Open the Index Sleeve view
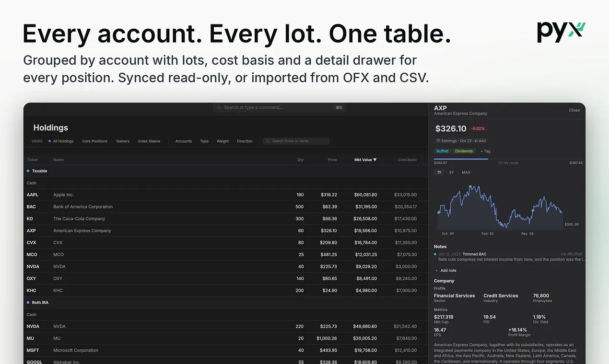 click(149, 141)
